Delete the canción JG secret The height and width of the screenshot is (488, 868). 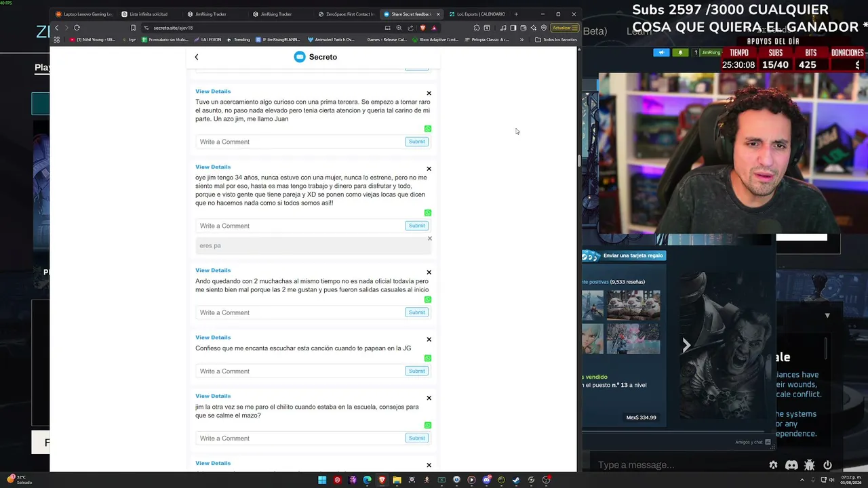(x=429, y=340)
